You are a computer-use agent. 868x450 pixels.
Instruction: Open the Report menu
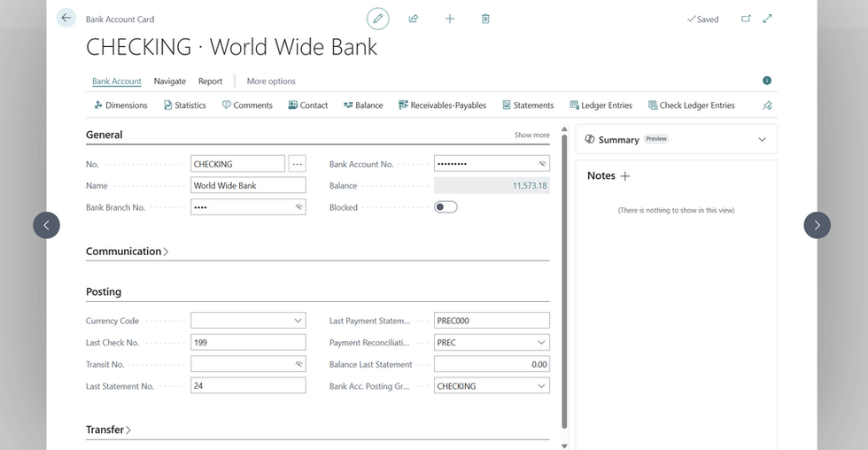[x=211, y=81]
